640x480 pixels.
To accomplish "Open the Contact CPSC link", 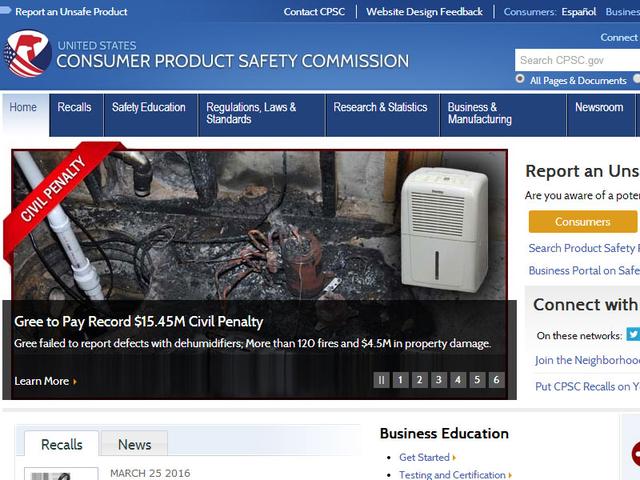I will [x=315, y=12].
